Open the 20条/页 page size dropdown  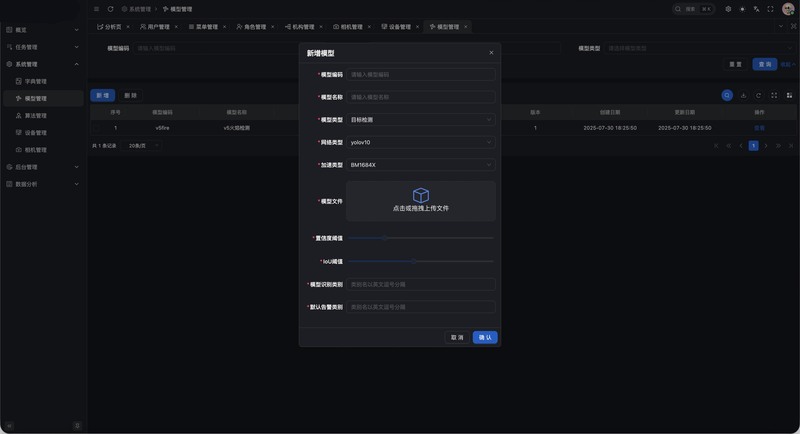pyautogui.click(x=142, y=146)
